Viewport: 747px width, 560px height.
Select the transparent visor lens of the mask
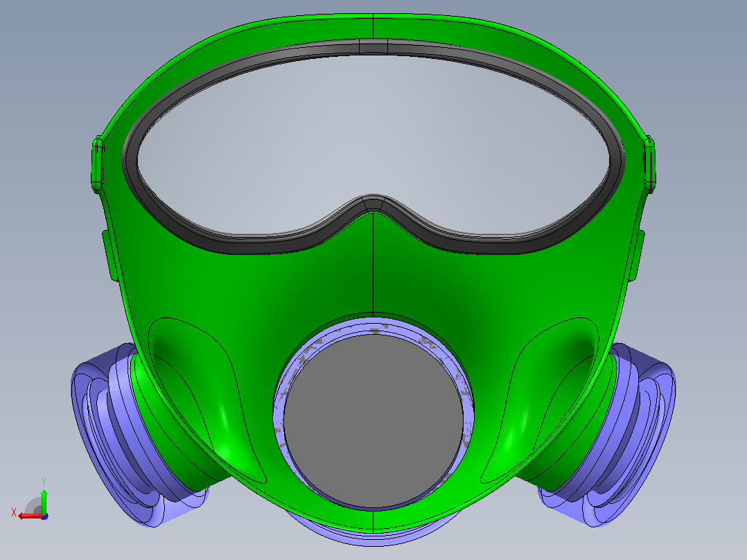click(373, 146)
